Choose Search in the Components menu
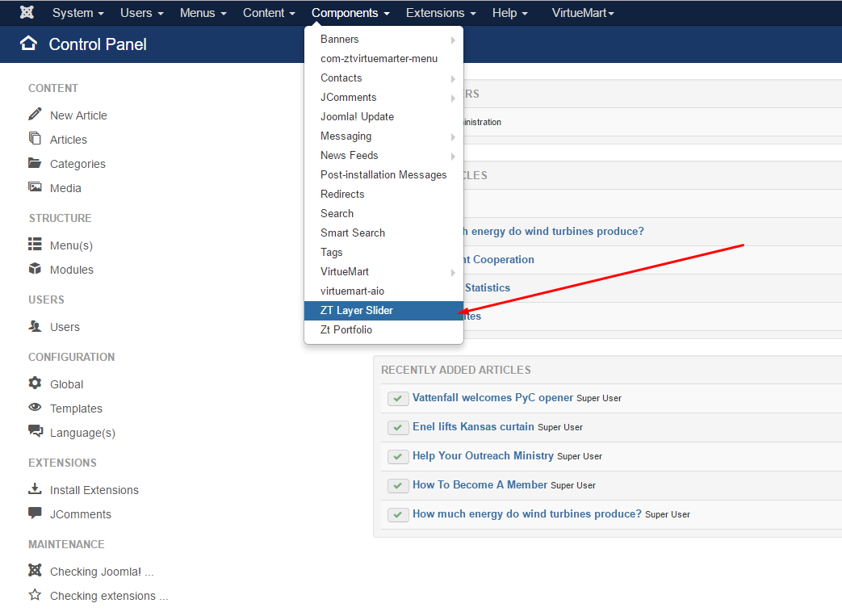 click(383, 213)
